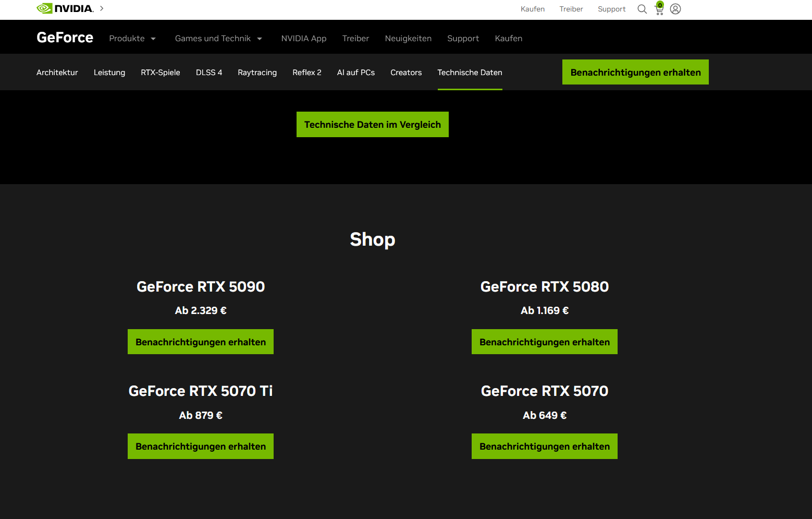The width and height of the screenshot is (812, 519).
Task: Click the GeForce RTX 5080 heading
Action: tap(545, 286)
